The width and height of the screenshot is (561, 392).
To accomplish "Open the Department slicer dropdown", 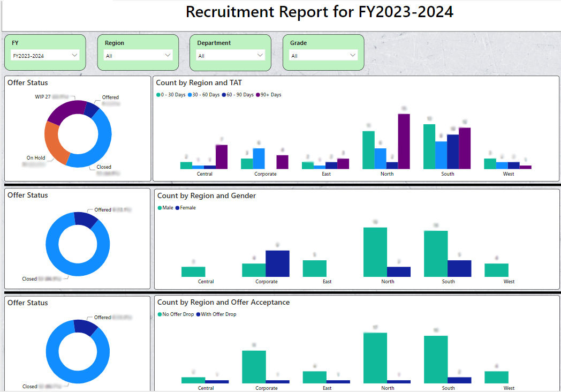I will [231, 56].
